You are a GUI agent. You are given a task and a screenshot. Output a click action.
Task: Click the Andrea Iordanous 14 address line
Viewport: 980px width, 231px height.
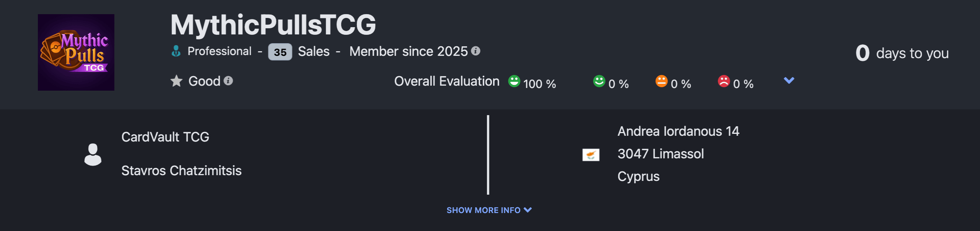click(x=678, y=131)
